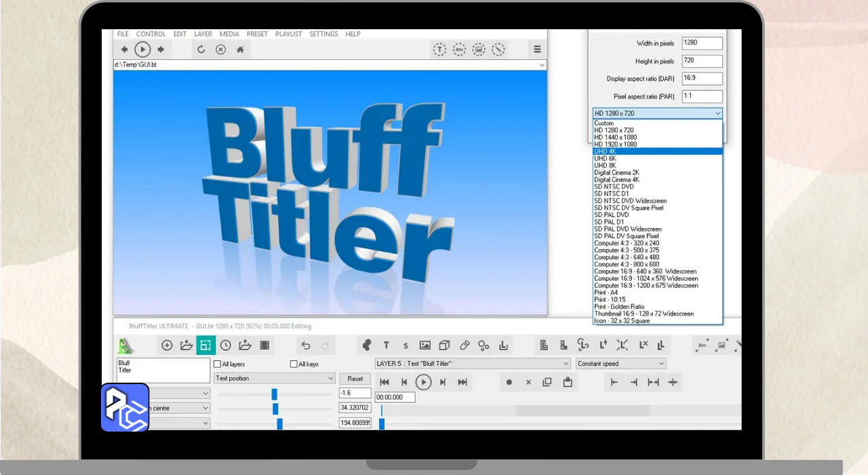Open the Text position property dropdown
Screen dimensions: 868x475
[x=275, y=378]
